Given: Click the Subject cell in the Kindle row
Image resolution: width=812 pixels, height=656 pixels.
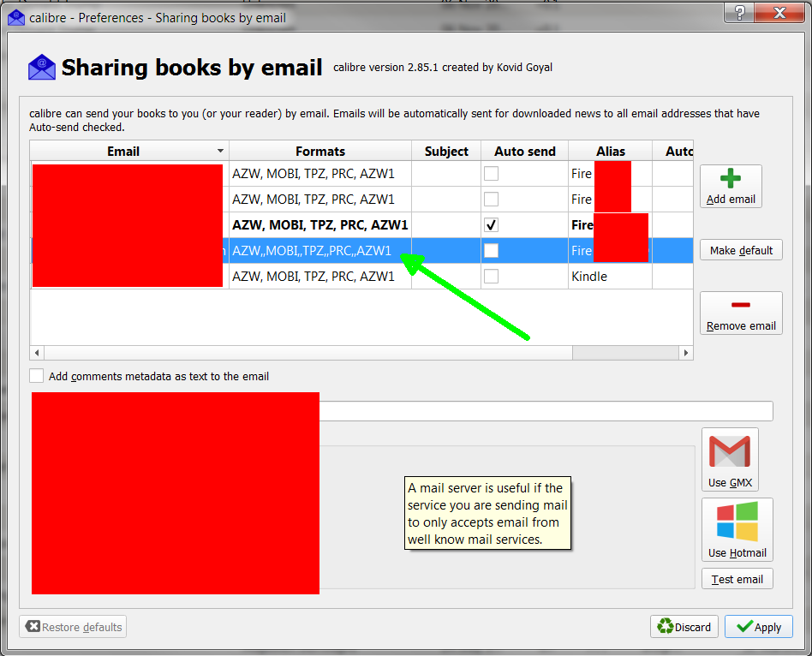Looking at the screenshot, I should [x=446, y=276].
